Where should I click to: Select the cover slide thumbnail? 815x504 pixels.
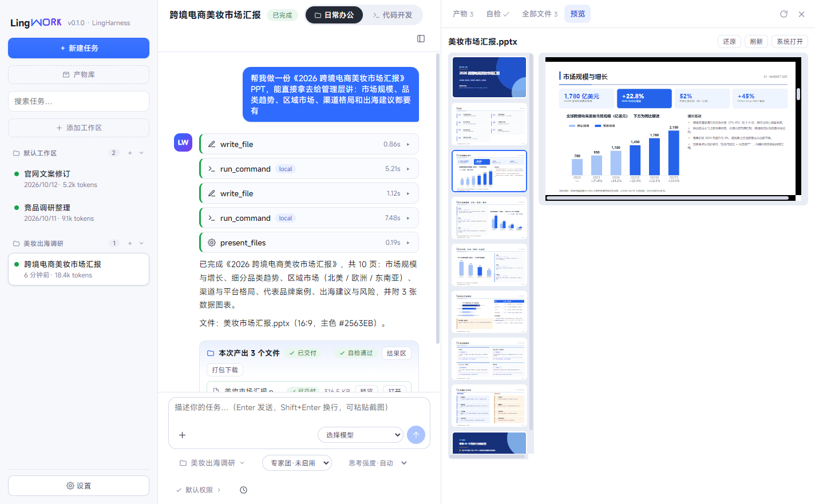(x=489, y=77)
